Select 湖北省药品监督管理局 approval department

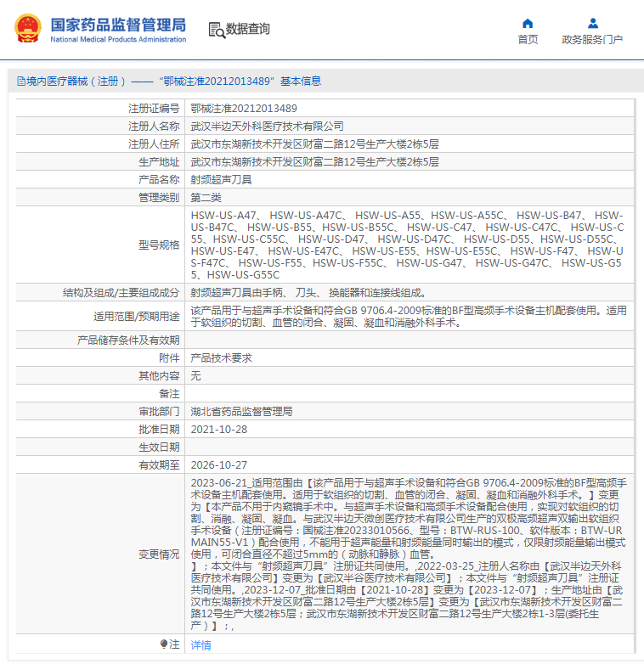pyautogui.click(x=241, y=411)
